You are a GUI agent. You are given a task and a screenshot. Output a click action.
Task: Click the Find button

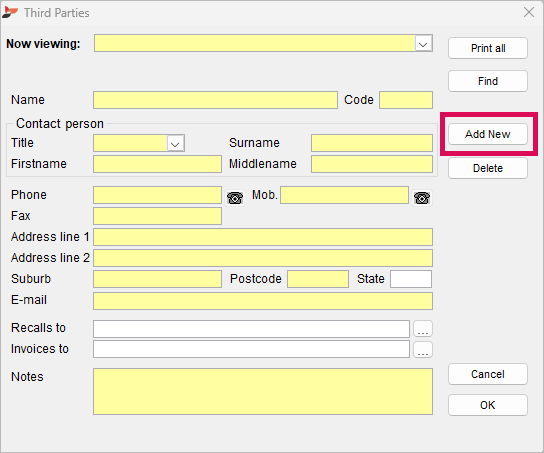pos(487,81)
